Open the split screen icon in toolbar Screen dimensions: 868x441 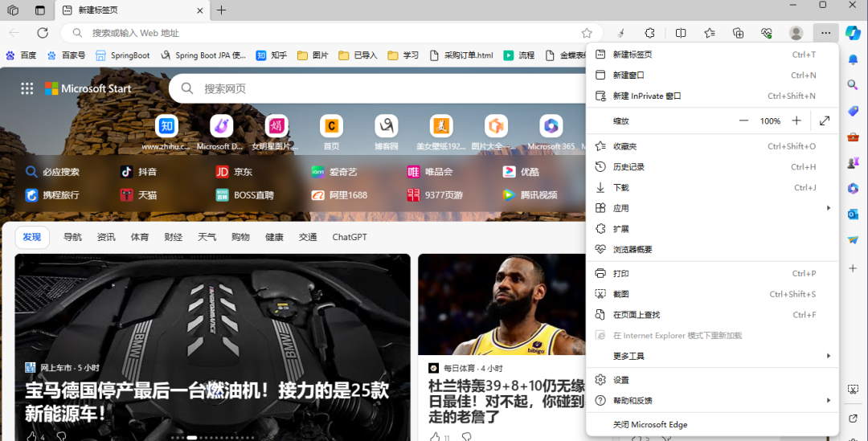point(681,33)
